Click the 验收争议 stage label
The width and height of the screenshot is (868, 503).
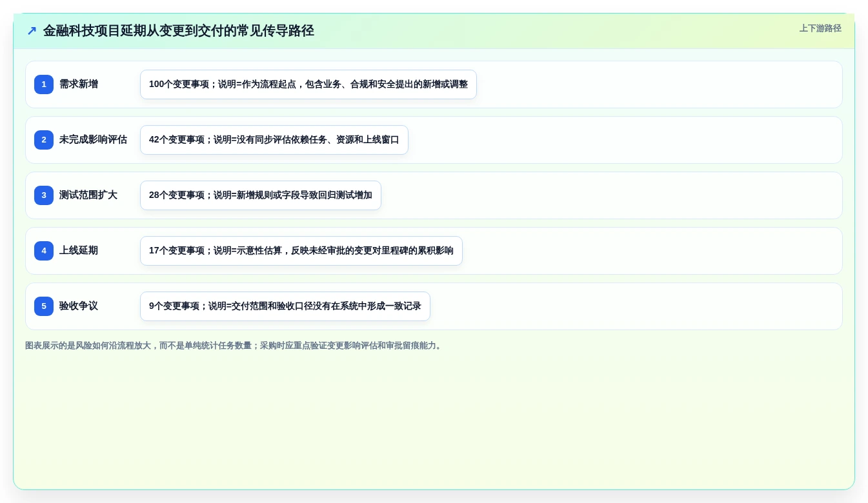pyautogui.click(x=79, y=306)
